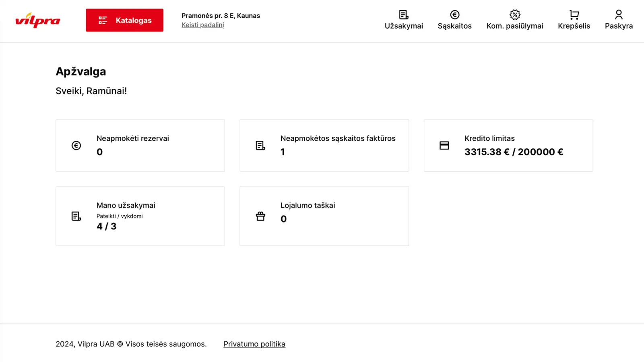Click the Apžvalga page heading
The width and height of the screenshot is (644, 362).
pyautogui.click(x=81, y=72)
